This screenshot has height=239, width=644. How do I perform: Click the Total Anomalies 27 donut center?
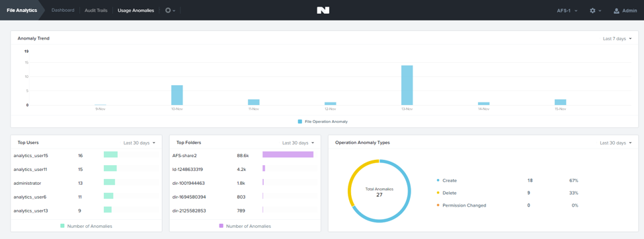coord(380,192)
